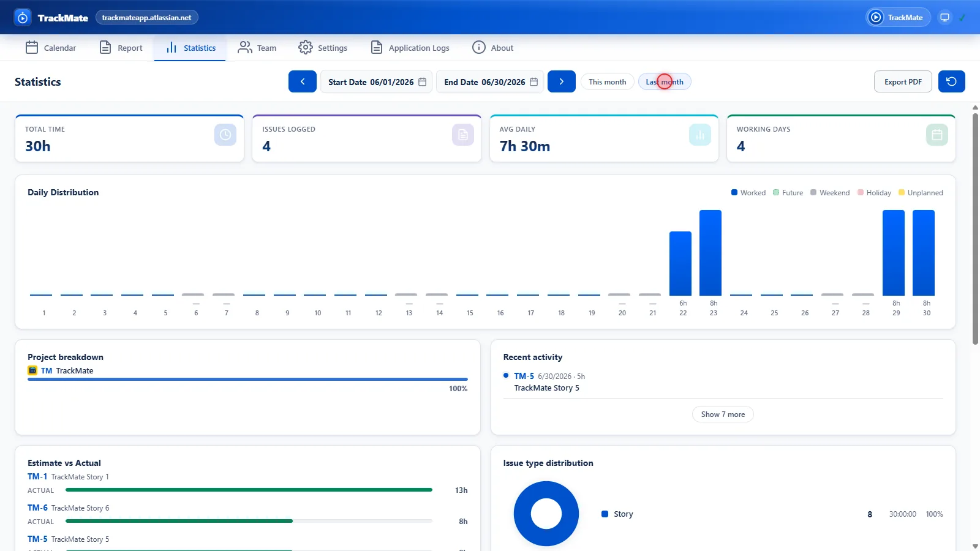This screenshot has width=980, height=551.
Task: Click the TrackMate logo icon in header
Action: click(23, 18)
